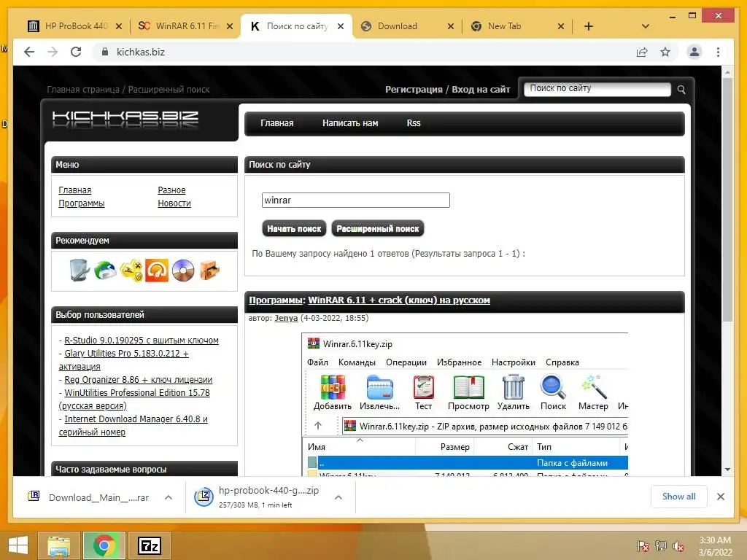Screen dimensions: 747x560
Task: Open Internet Download Manager 6.40.8 link
Action: 133,426
